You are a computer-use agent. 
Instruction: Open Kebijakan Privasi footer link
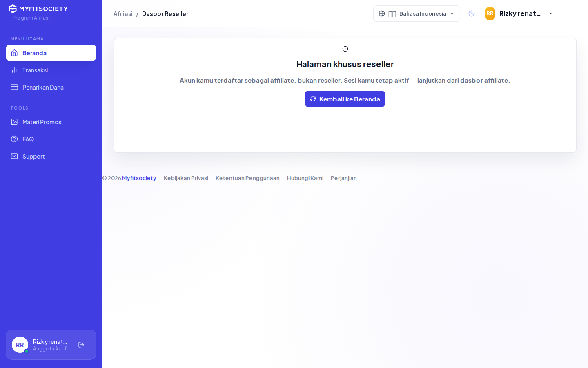pyautogui.click(x=186, y=178)
